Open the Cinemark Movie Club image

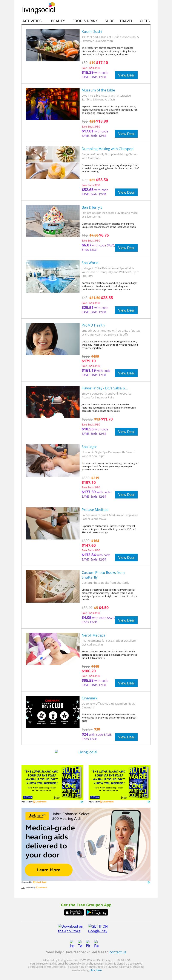click(53, 712)
